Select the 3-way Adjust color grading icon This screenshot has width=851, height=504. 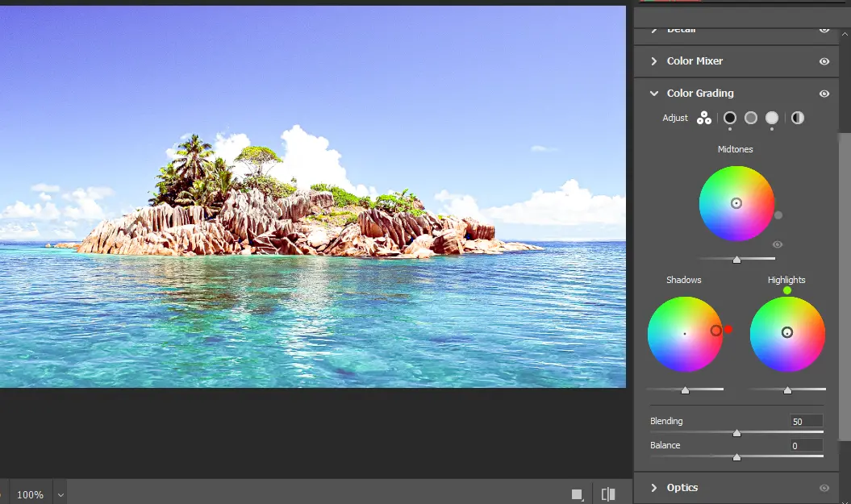704,118
